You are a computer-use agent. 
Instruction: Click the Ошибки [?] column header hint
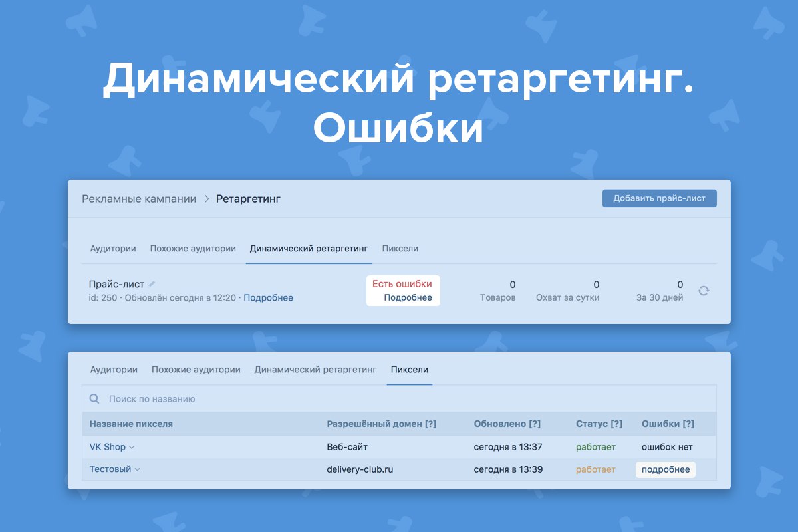(688, 424)
